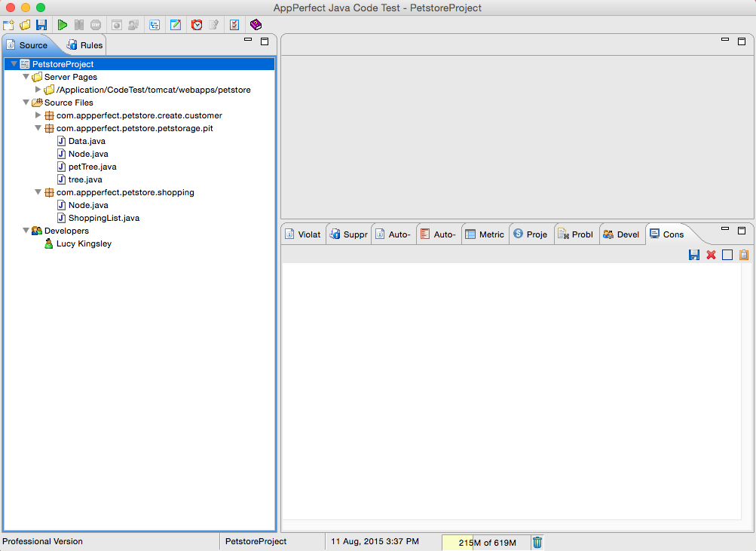Viewport: 756px width, 551px height.
Task: Clear console with the red X icon
Action: (711, 255)
